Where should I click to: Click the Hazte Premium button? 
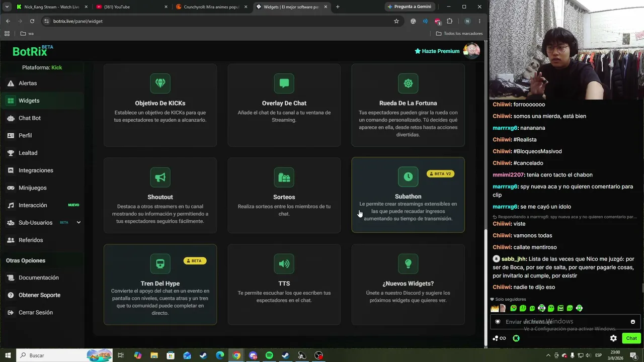(x=437, y=51)
